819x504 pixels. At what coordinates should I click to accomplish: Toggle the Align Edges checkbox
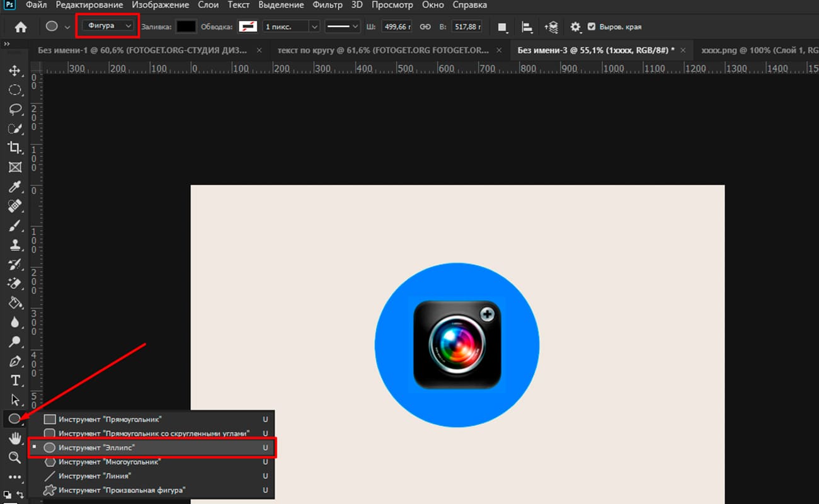point(591,27)
